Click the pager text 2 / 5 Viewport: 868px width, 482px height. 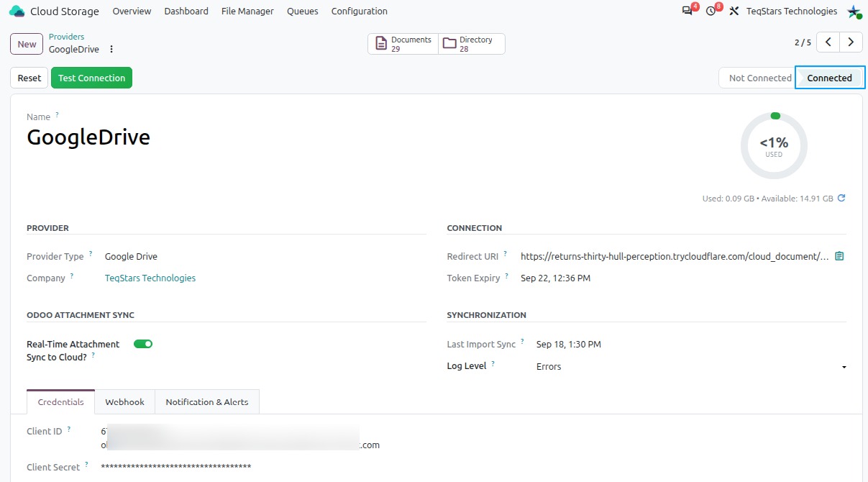(803, 42)
